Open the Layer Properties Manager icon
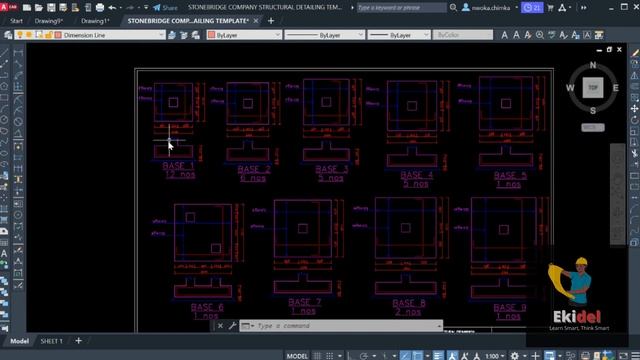The height and width of the screenshot is (360, 640). [x=8, y=35]
